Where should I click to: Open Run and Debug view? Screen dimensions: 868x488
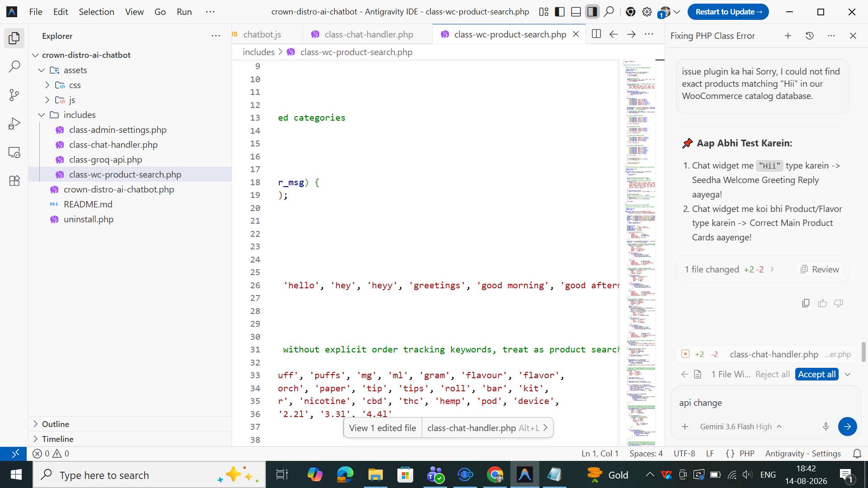point(14,123)
